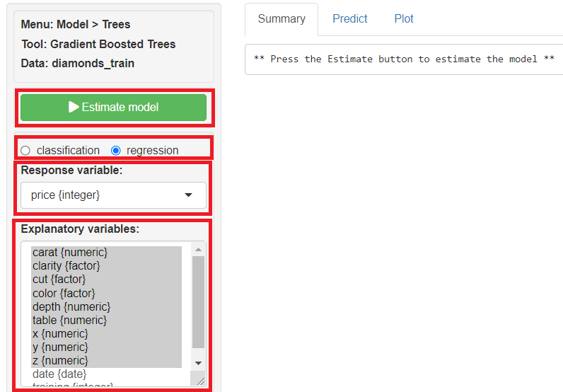This screenshot has width=563, height=392.
Task: Select the regression radio button
Action: tap(116, 150)
